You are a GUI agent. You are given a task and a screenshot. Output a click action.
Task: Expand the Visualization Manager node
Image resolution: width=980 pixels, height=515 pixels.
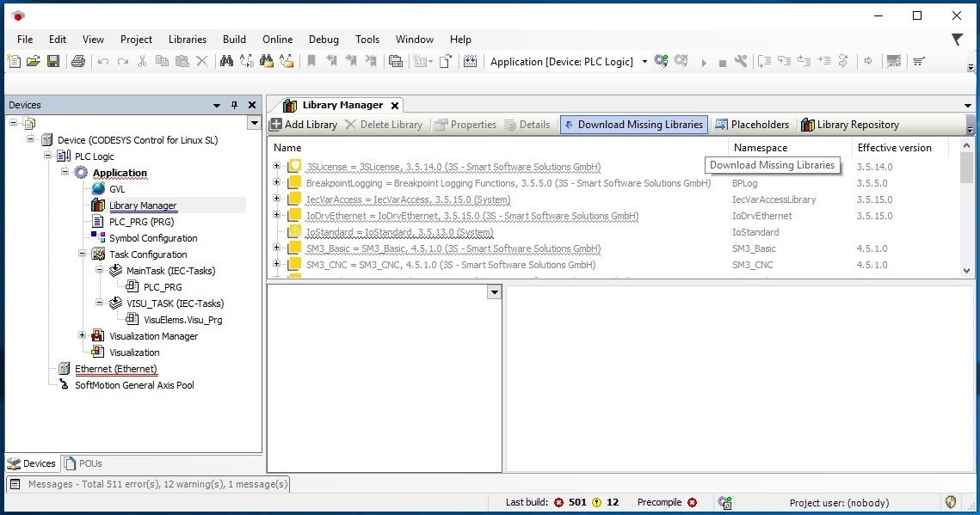[82, 335]
